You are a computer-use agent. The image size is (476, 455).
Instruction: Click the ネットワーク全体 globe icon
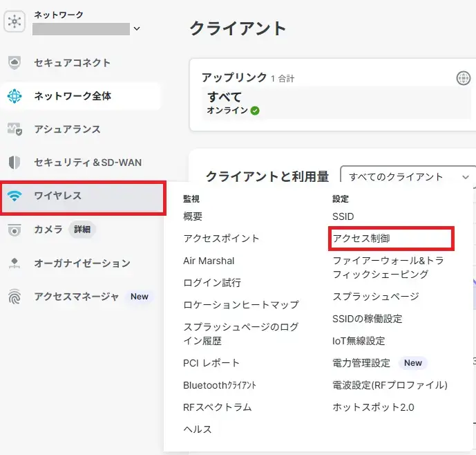14,96
